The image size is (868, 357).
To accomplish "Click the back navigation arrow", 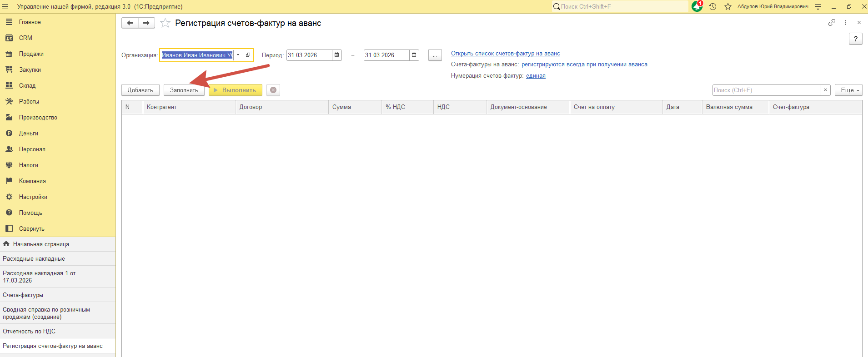I will click(130, 23).
